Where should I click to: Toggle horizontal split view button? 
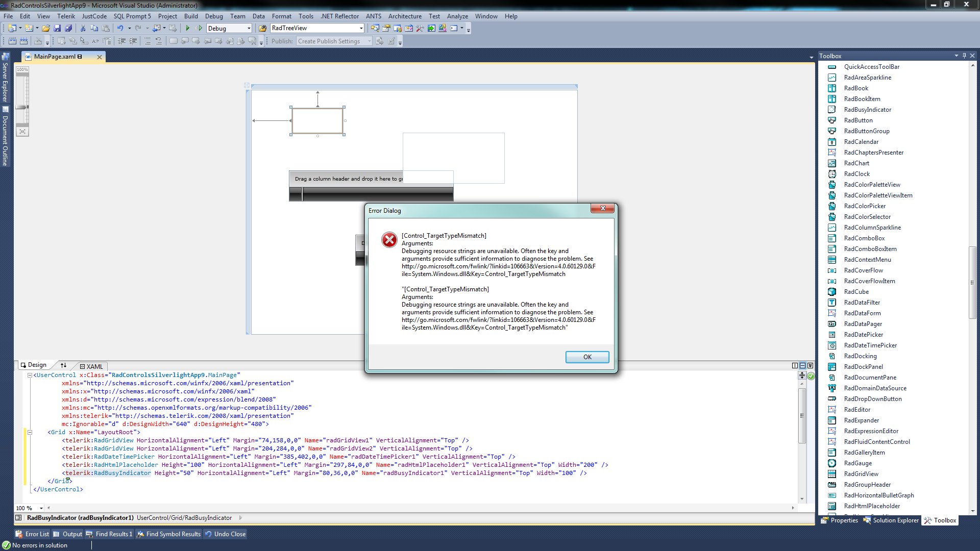coord(802,366)
